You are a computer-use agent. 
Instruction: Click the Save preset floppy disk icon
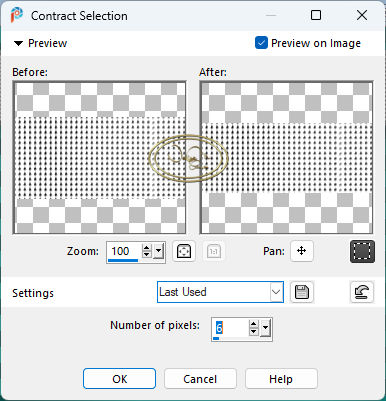(x=302, y=292)
